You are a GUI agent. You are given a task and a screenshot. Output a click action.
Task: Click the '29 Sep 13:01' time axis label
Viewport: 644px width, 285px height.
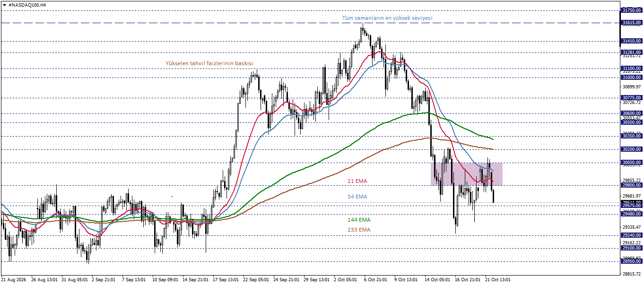317,280
